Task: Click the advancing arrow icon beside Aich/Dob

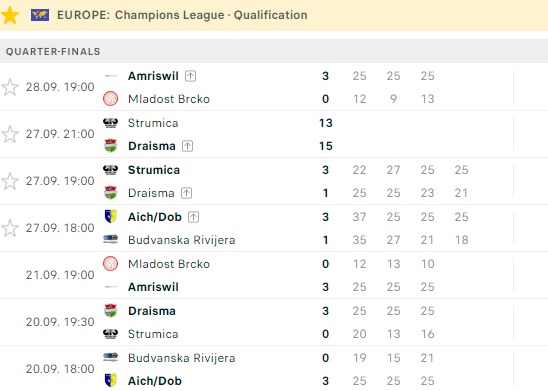Action: pyautogui.click(x=194, y=217)
